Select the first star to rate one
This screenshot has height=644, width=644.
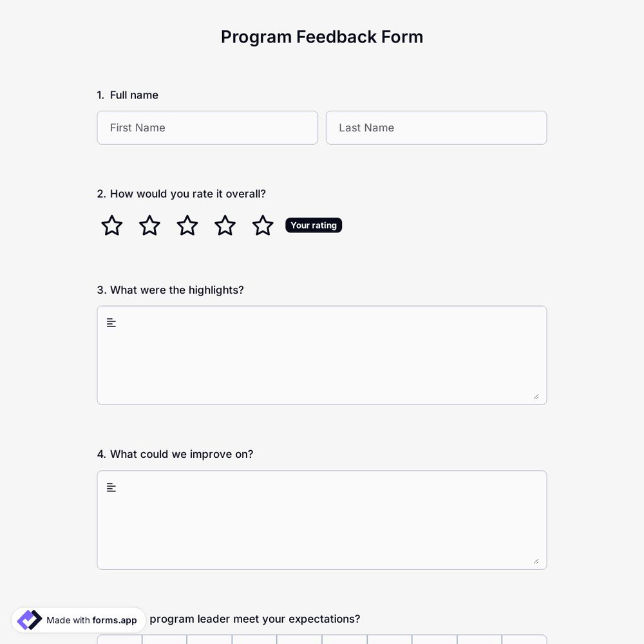111,225
